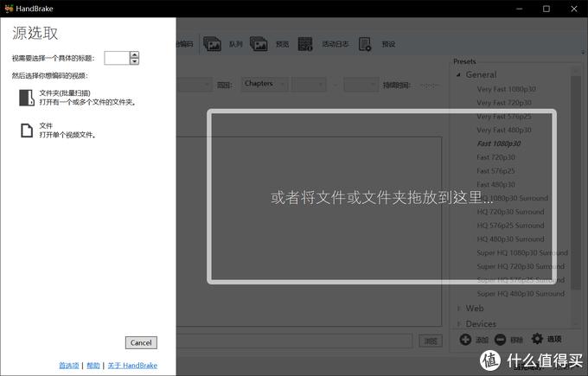This screenshot has height=376, width=588.
Task: Click the presets list vertical scrollbar
Action: (x=576, y=182)
